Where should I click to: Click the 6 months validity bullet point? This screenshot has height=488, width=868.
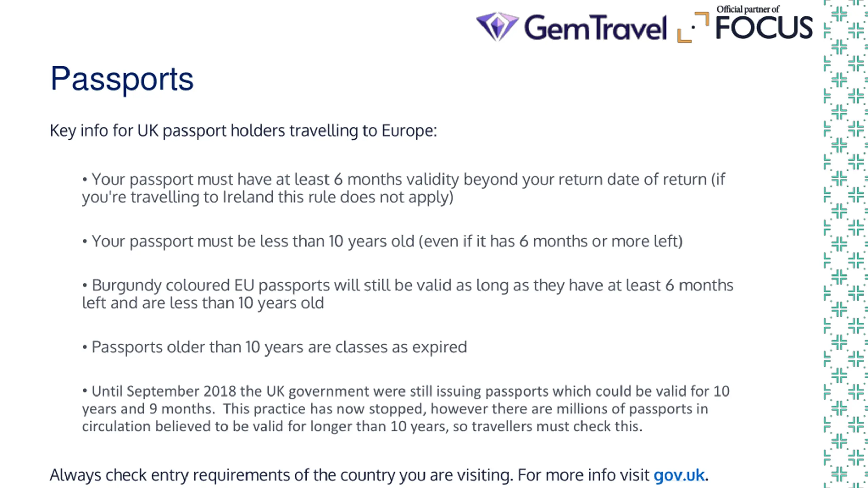[403, 188]
